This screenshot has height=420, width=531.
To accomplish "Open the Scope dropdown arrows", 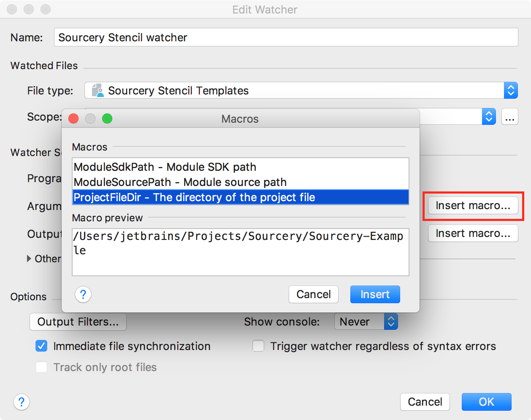I will 489,116.
